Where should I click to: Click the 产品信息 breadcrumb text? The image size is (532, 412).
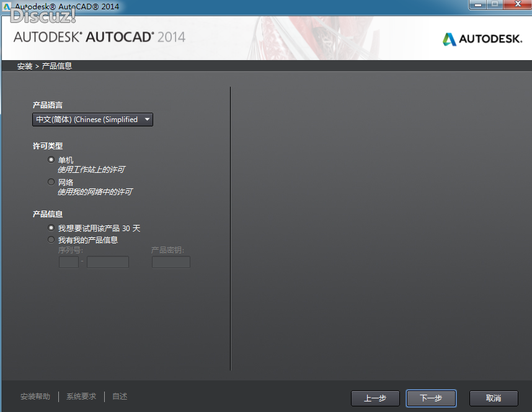pyautogui.click(x=57, y=66)
